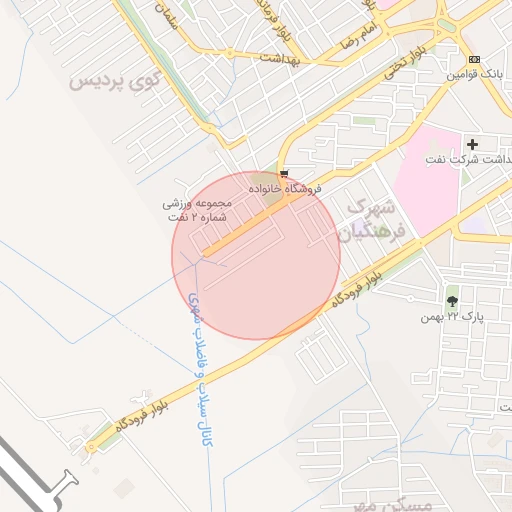
Task: Select the tree icon for پارک ۲۲ بهمن
Action: pos(452,302)
